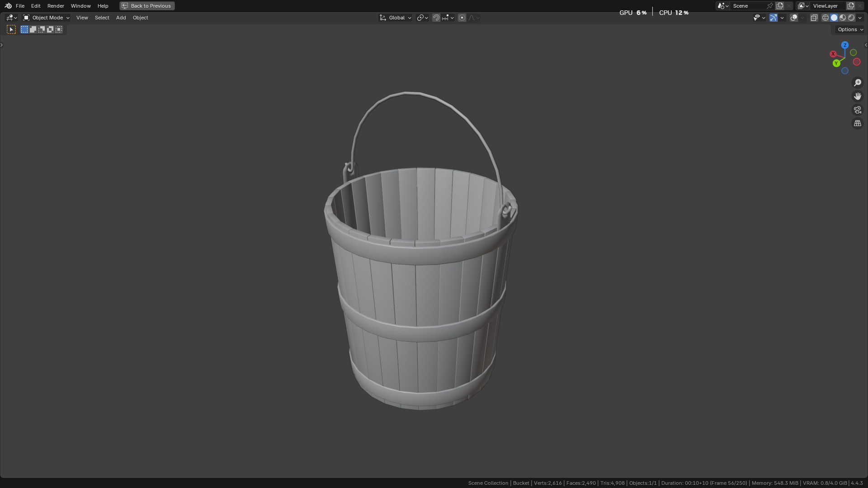Viewport: 868px width, 488px height.
Task: Click the Bucket model in the viewport
Action: (420, 289)
